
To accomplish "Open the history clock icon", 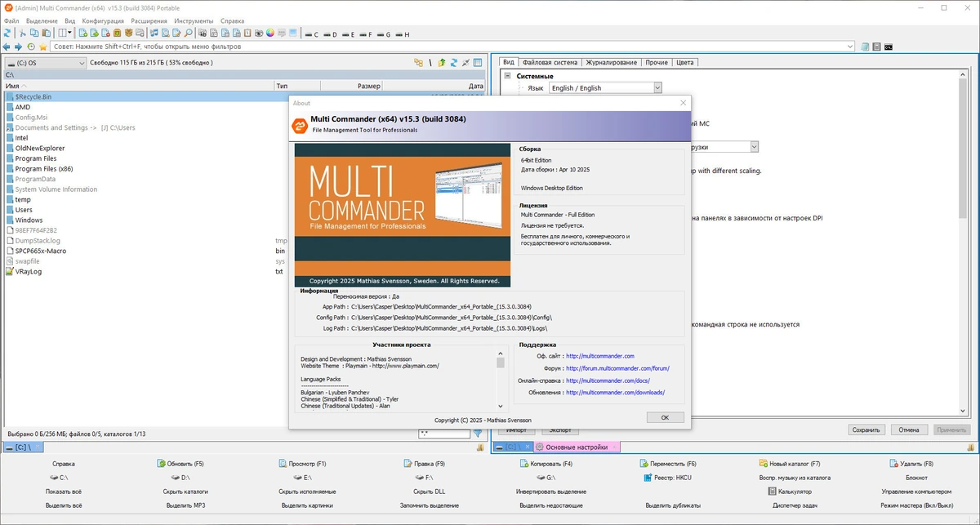I will (31, 47).
